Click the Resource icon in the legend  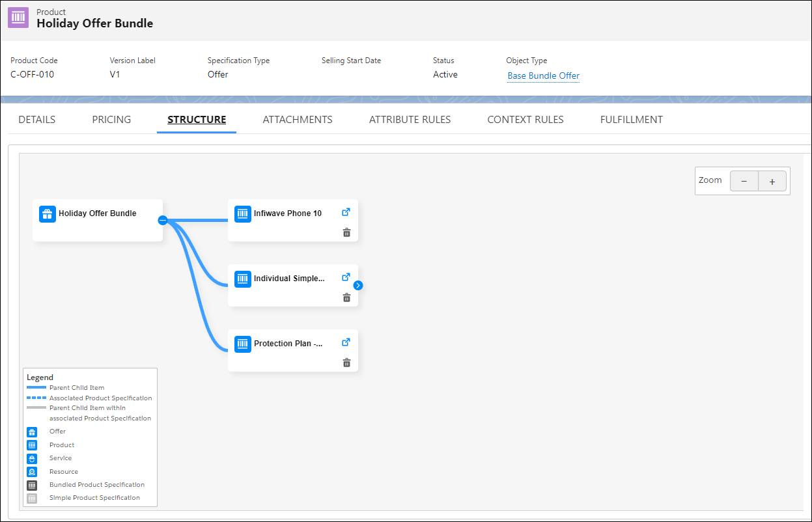31,471
